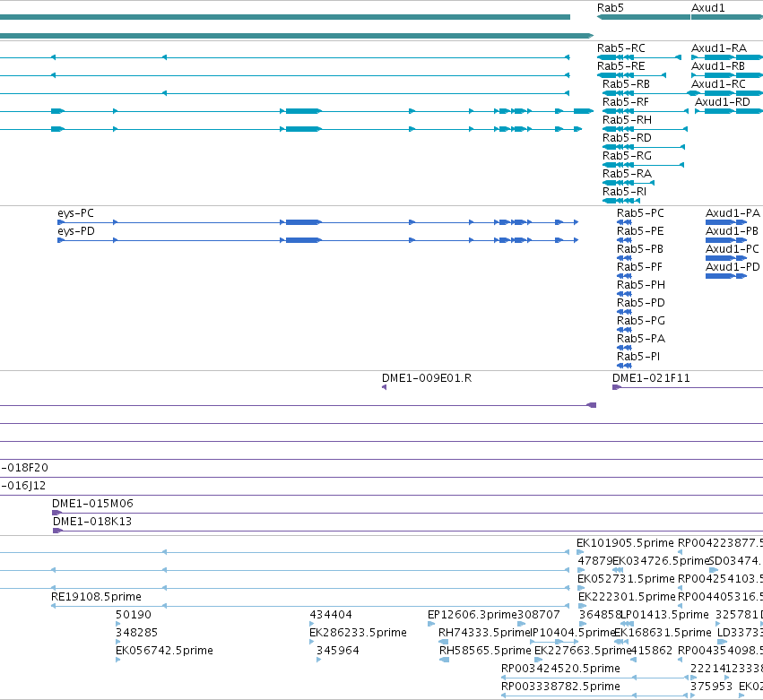763x700 pixels.
Task: Select the Axud1-PA protein feature
Action: coord(733,213)
